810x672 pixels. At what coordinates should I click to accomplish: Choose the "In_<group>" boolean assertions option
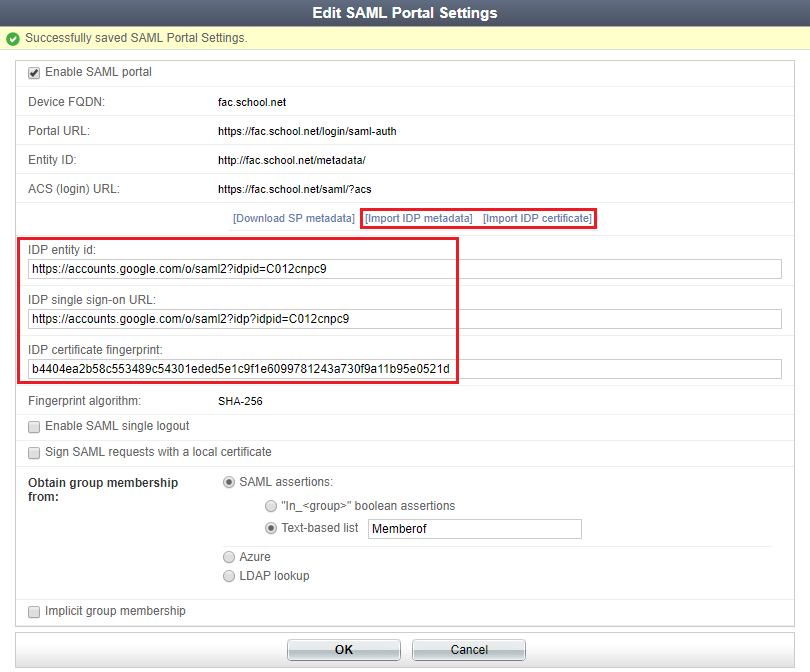271,506
